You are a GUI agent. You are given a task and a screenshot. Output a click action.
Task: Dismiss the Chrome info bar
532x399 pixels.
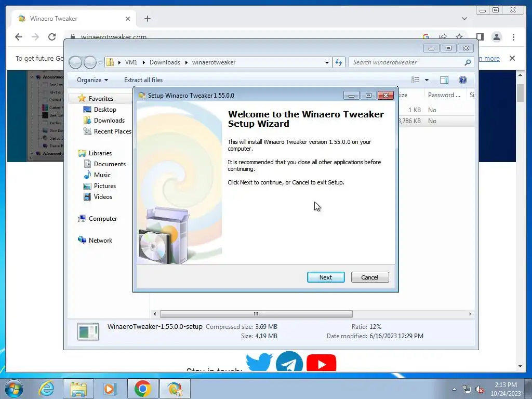coord(512,58)
